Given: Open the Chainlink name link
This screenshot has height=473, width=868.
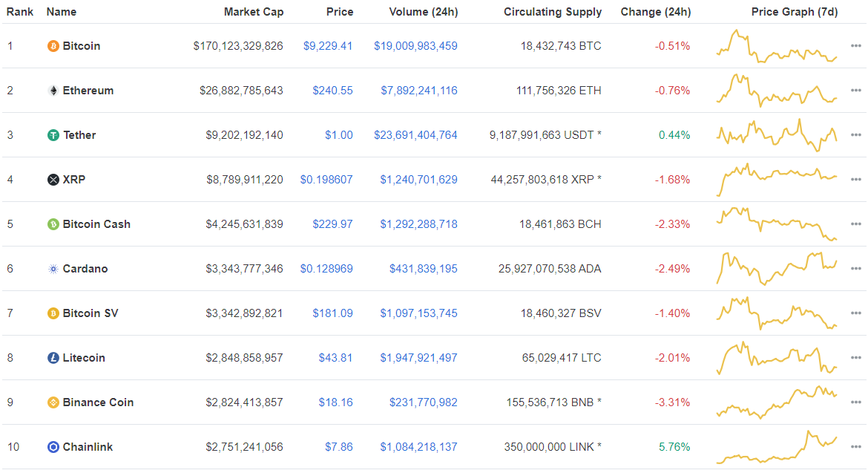Looking at the screenshot, I should 88,447.
